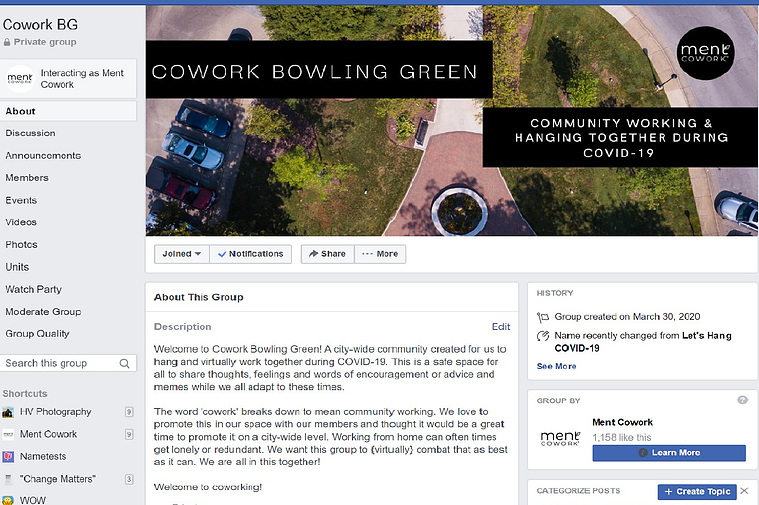Open HV Photography shortcut icon
Screen dimensions: 759x505
pos(8,412)
